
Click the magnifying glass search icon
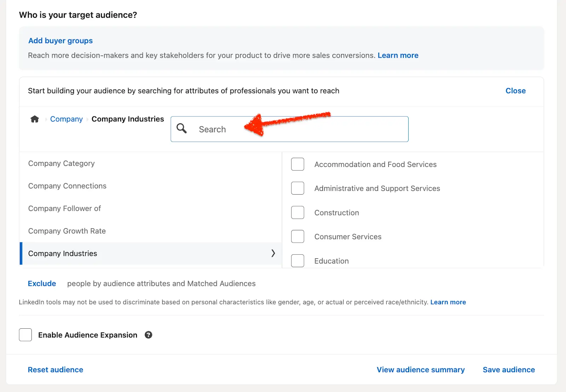coord(181,128)
